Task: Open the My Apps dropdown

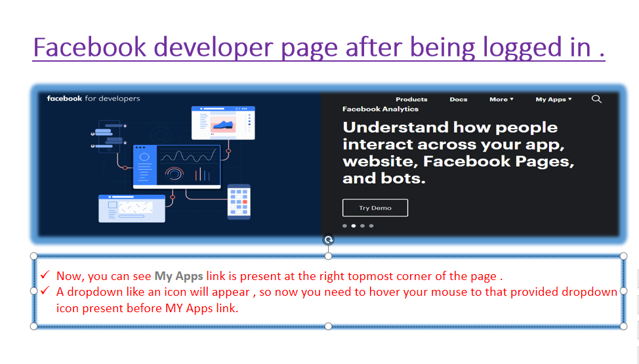Action: click(554, 100)
